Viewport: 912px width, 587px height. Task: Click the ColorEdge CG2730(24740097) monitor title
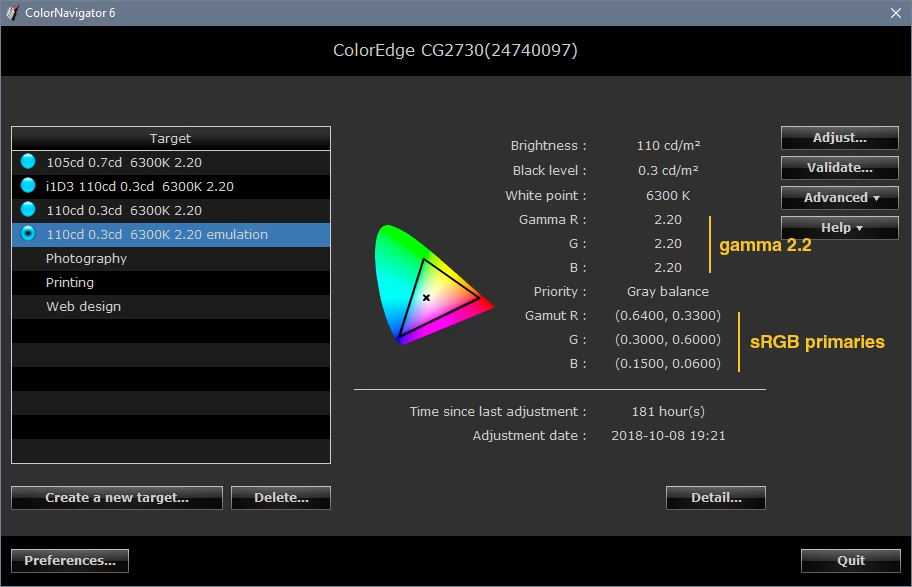tap(455, 50)
